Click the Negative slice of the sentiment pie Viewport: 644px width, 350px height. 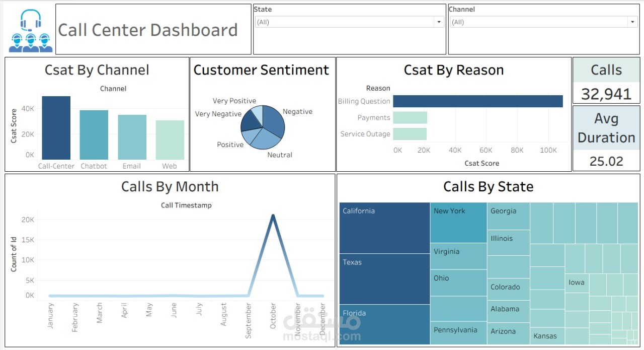(275, 121)
